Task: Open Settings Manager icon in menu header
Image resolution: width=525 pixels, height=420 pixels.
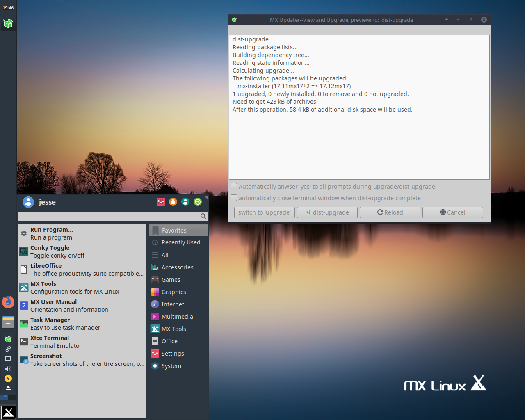Action: pos(161,202)
